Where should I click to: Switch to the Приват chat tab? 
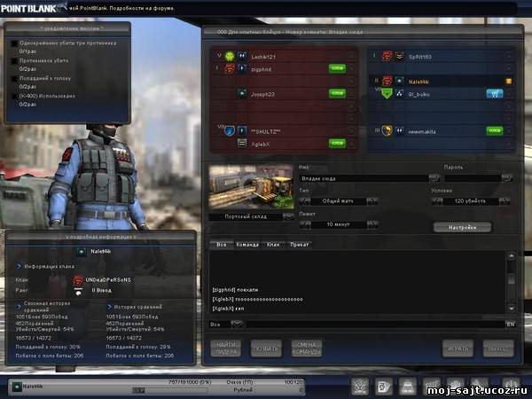pos(300,245)
